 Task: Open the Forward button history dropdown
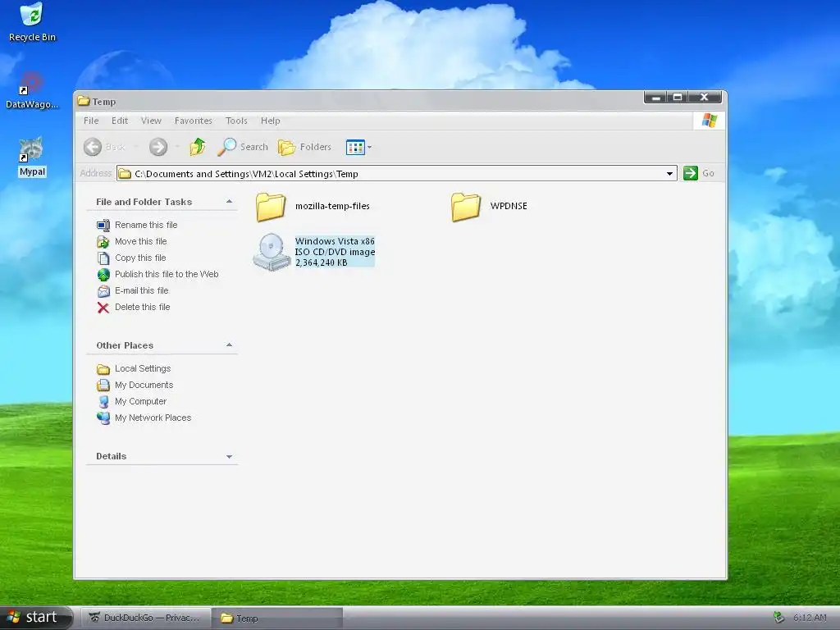click(x=177, y=147)
